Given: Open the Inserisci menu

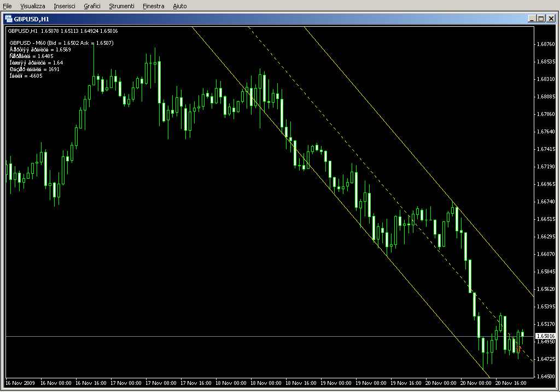Looking at the screenshot, I should (x=65, y=6).
